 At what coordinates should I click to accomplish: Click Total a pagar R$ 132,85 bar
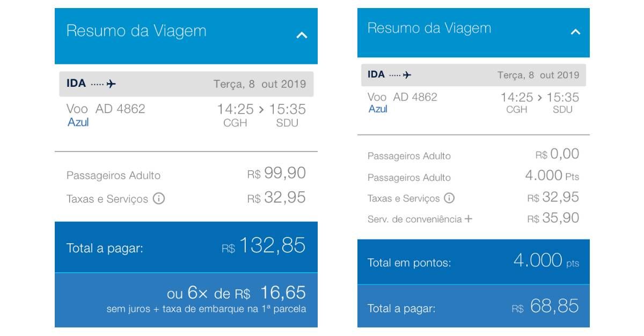pos(186,247)
